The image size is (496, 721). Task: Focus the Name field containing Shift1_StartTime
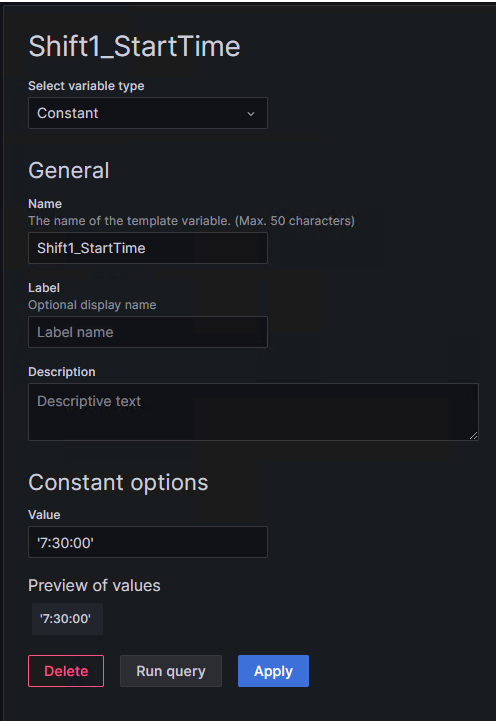pyautogui.click(x=148, y=248)
